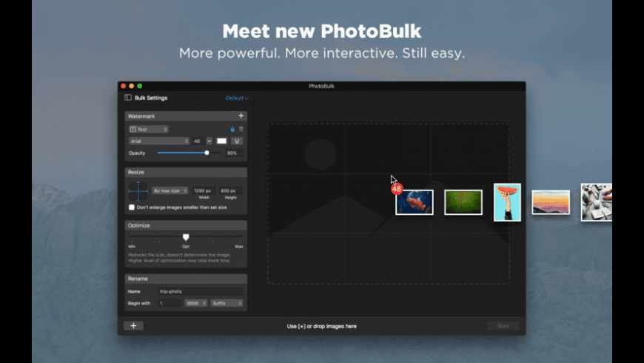Toggle the sidebar panel icon beside Bulk Settings
Image resolution: width=644 pixels, height=363 pixels.
pos(128,98)
